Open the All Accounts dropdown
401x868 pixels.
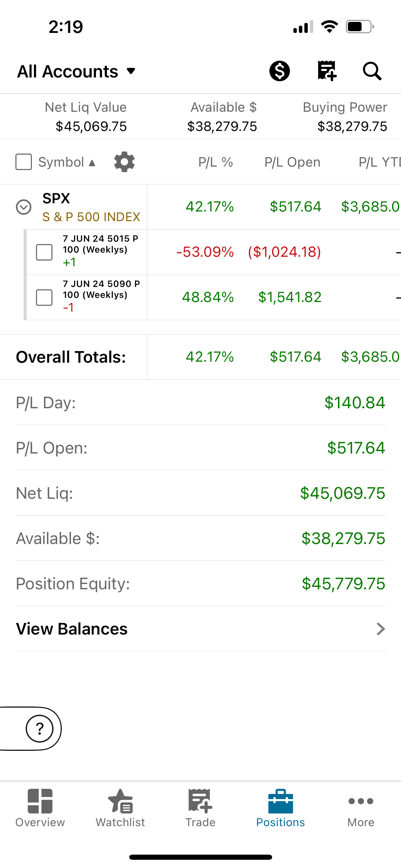pos(76,71)
